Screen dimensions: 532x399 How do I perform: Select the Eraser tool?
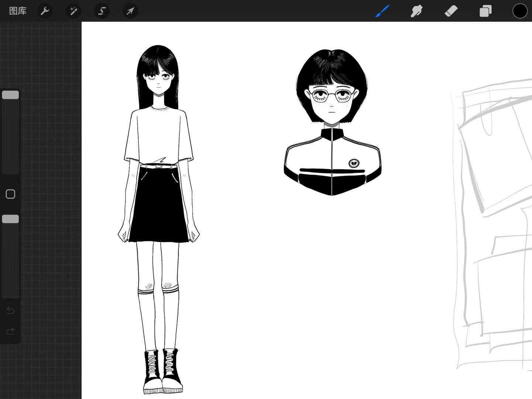451,11
